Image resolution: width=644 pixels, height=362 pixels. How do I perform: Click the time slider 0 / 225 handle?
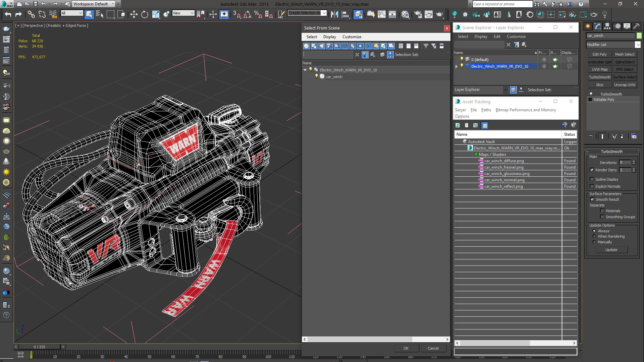pos(39,347)
